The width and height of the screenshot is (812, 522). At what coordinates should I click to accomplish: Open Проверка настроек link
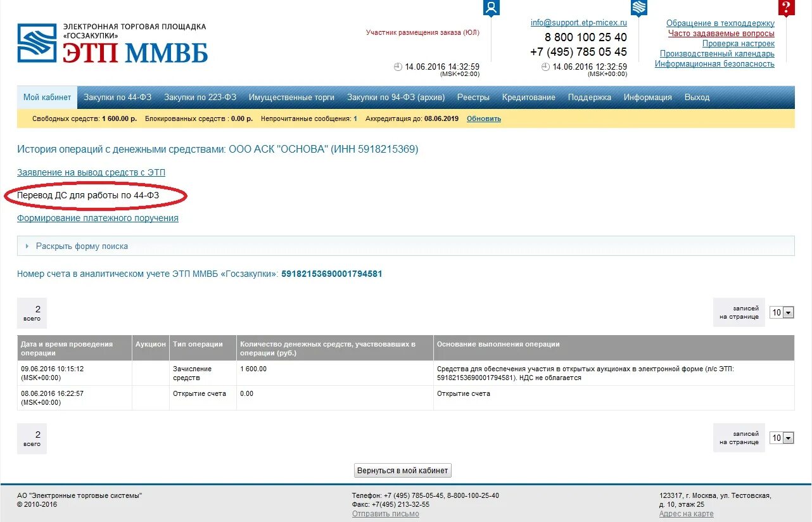739,44
